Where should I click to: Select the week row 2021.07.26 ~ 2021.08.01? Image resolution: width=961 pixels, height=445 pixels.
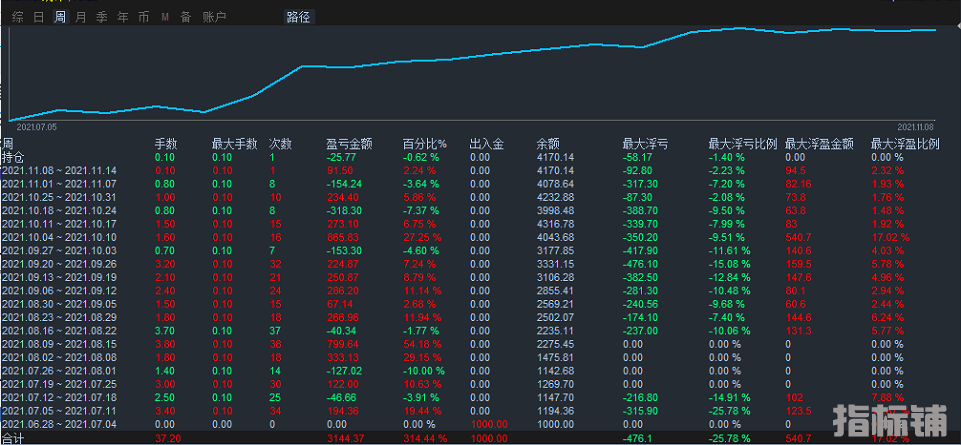coord(59,371)
